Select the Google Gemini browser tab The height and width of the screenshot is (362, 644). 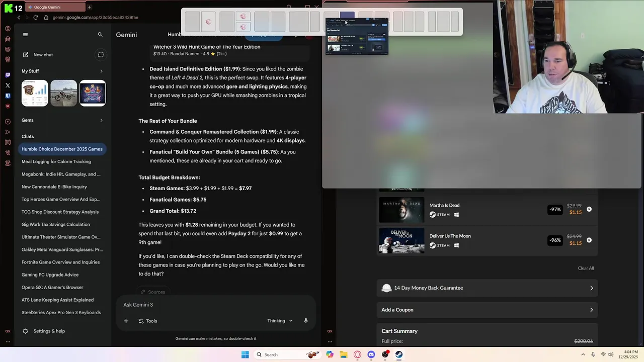pos(55,7)
